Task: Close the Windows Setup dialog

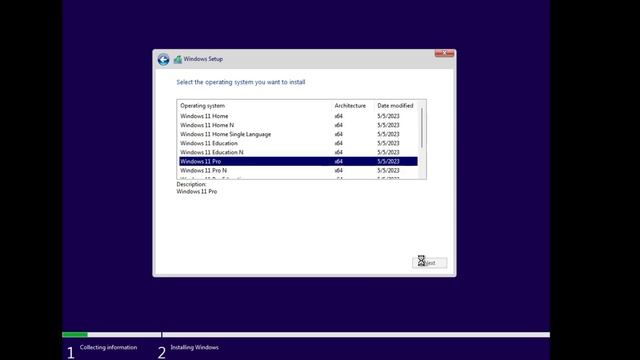Action: (444, 53)
